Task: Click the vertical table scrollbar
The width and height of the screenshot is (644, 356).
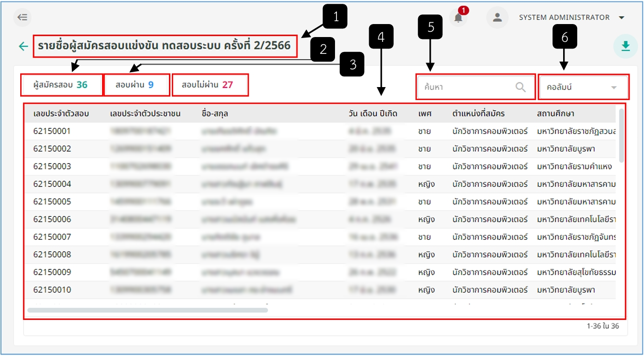Action: pos(621,135)
